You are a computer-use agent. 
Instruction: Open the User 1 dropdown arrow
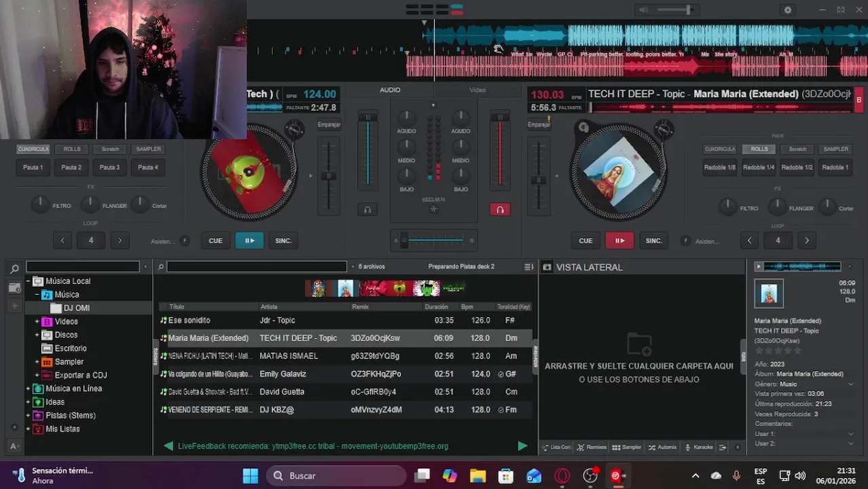851,434
